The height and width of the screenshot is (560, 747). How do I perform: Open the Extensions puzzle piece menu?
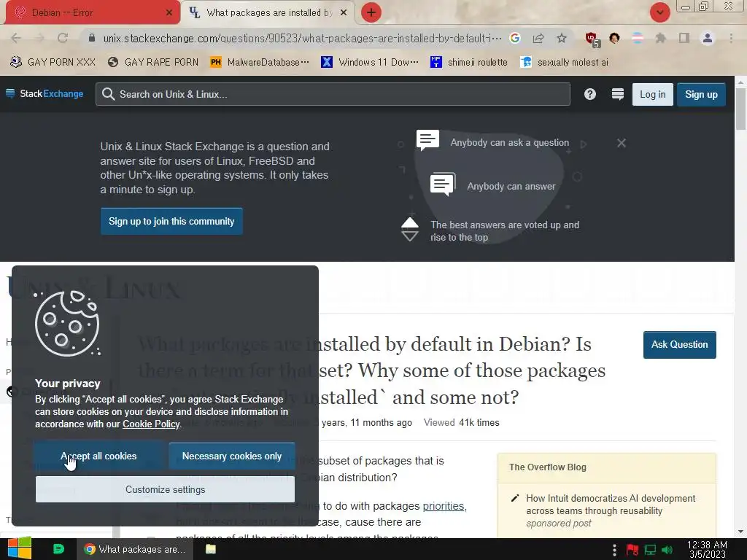tap(660, 38)
